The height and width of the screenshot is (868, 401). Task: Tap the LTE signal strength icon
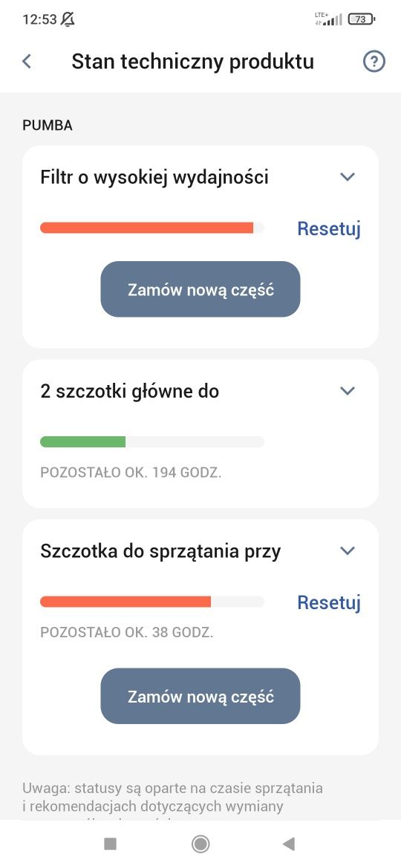(x=328, y=19)
